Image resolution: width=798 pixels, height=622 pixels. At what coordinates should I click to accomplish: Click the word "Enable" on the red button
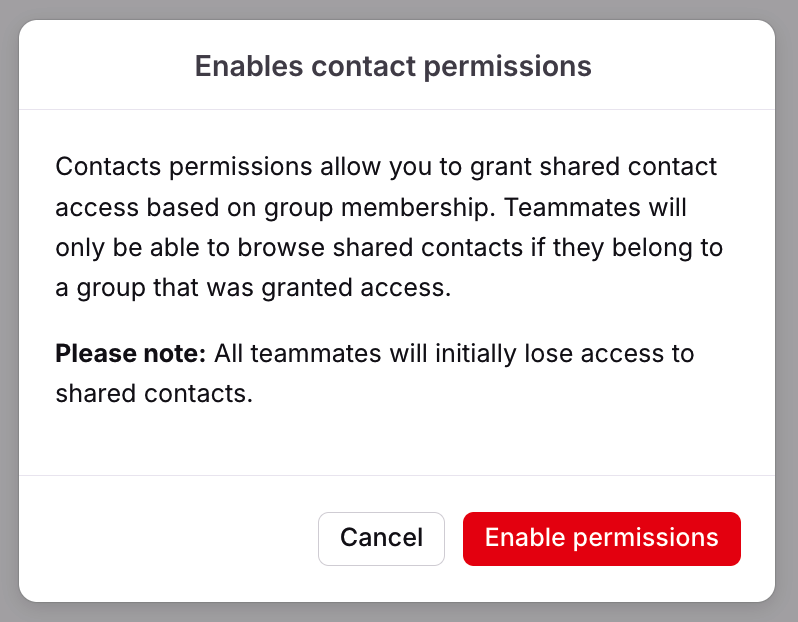525,538
